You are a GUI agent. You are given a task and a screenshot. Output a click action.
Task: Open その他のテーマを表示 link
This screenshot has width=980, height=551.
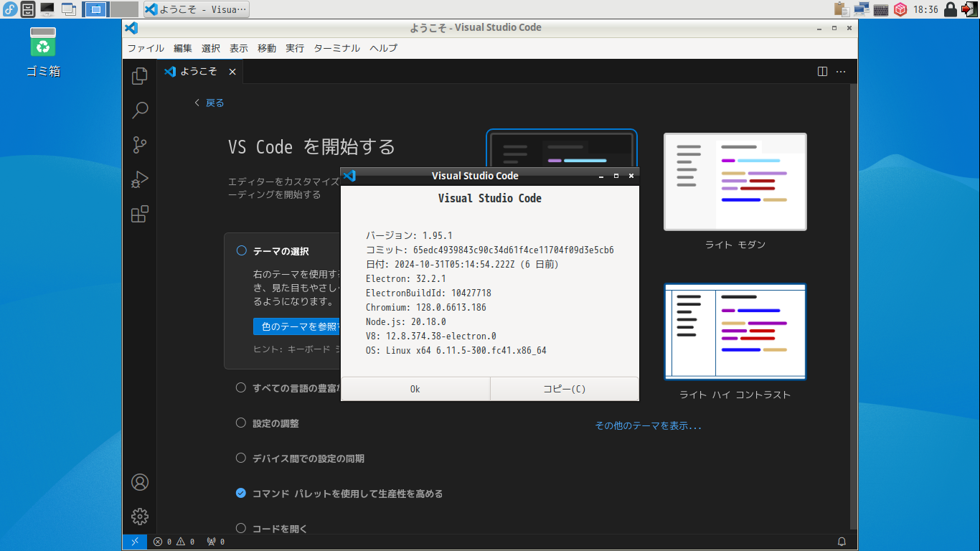[x=649, y=425]
